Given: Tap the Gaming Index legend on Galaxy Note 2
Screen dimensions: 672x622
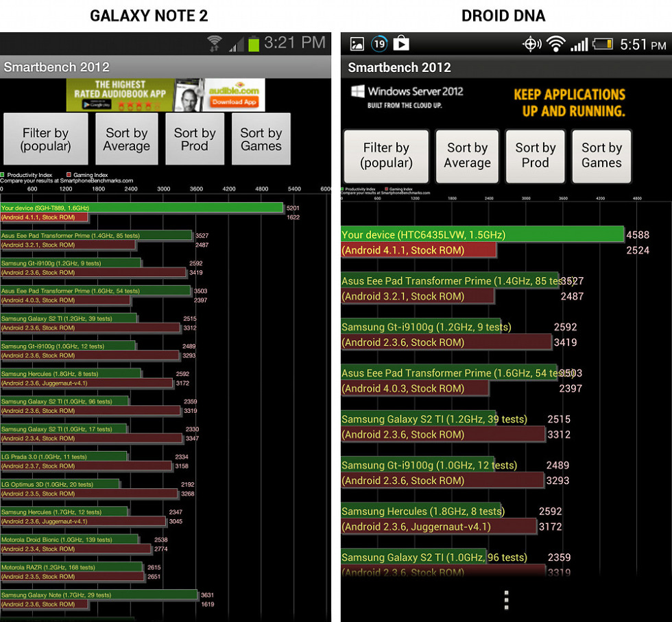Looking at the screenshot, I should 88,175.
